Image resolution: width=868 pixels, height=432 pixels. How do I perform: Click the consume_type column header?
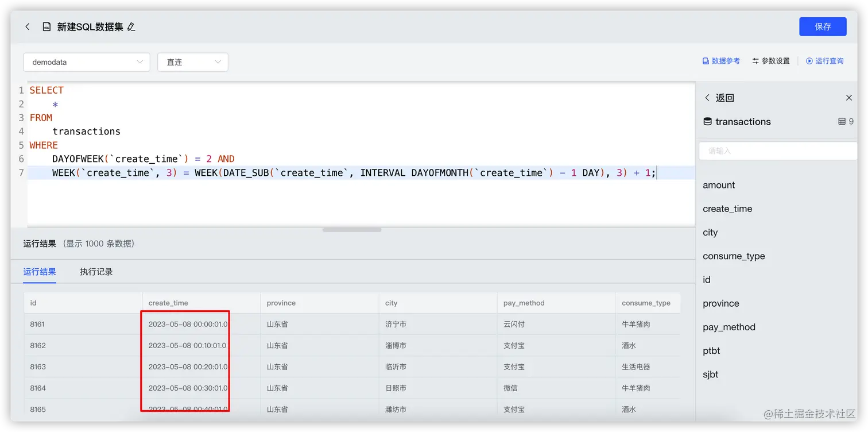[648, 303]
